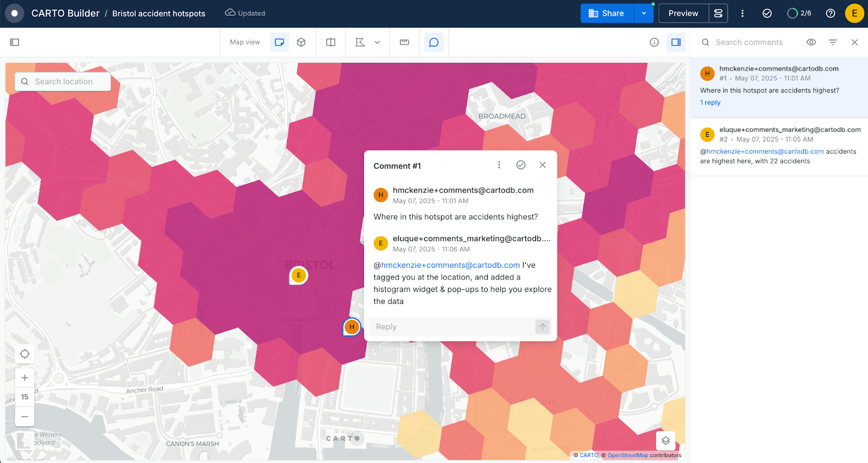868x463 pixels.
Task: Send reply with arrow button
Action: [x=542, y=327]
